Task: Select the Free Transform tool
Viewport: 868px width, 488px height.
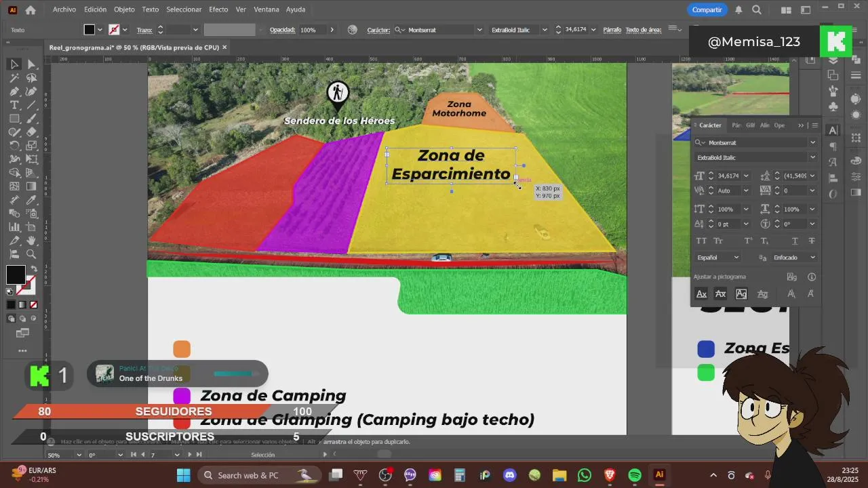Action: 31,159
